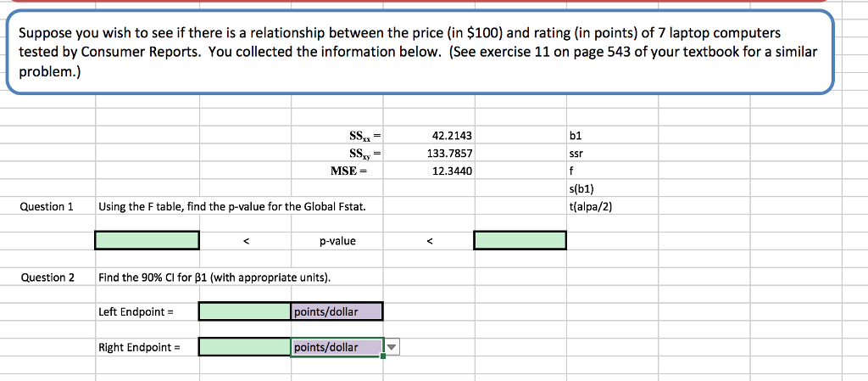Click the Right Endpoint green answer cell
This screenshot has height=381, width=868.
244,347
